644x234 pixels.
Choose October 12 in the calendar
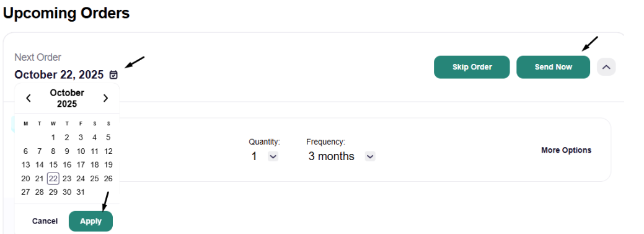pos(108,151)
